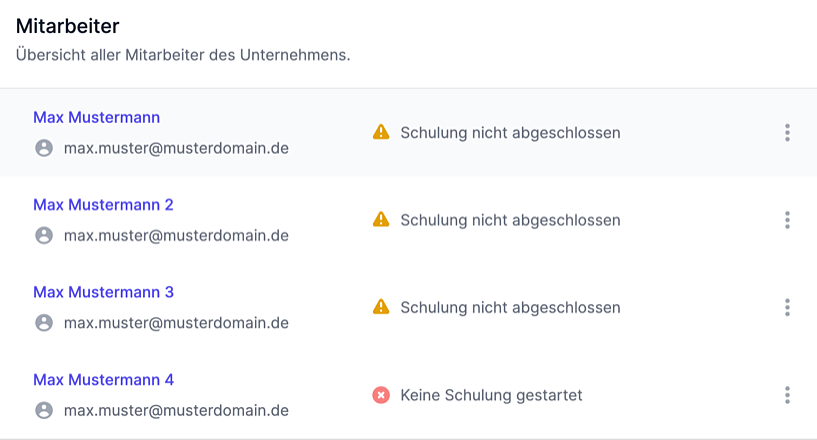Open the Max Mustermann 3 employee link
Viewport: 817px width, 440px height.
pyautogui.click(x=103, y=292)
